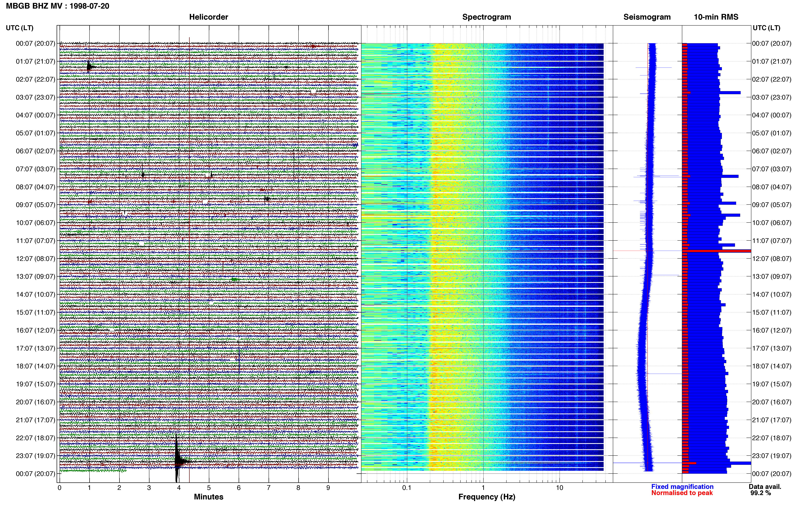812x508 pixels.
Task: Click the minute tick label '4'
Action: pos(179,488)
